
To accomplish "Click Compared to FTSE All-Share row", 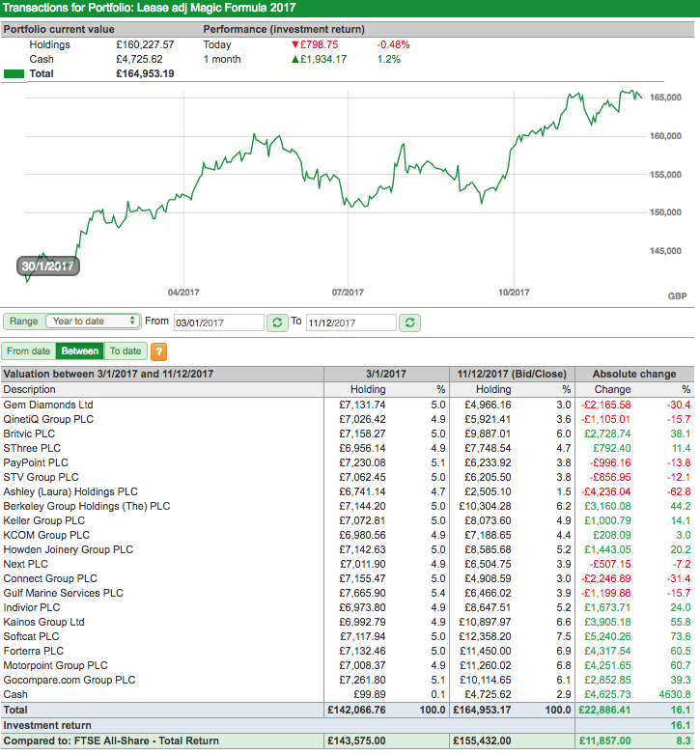I will click(x=348, y=741).
